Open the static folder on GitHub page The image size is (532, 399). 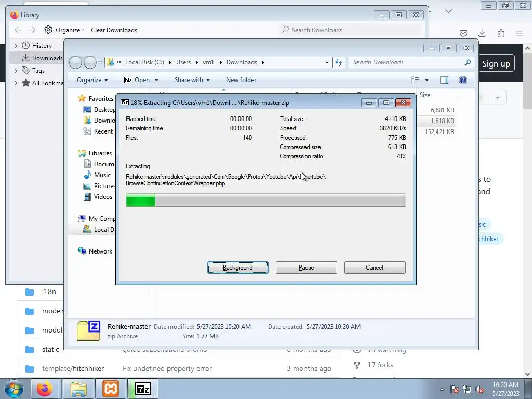50,349
